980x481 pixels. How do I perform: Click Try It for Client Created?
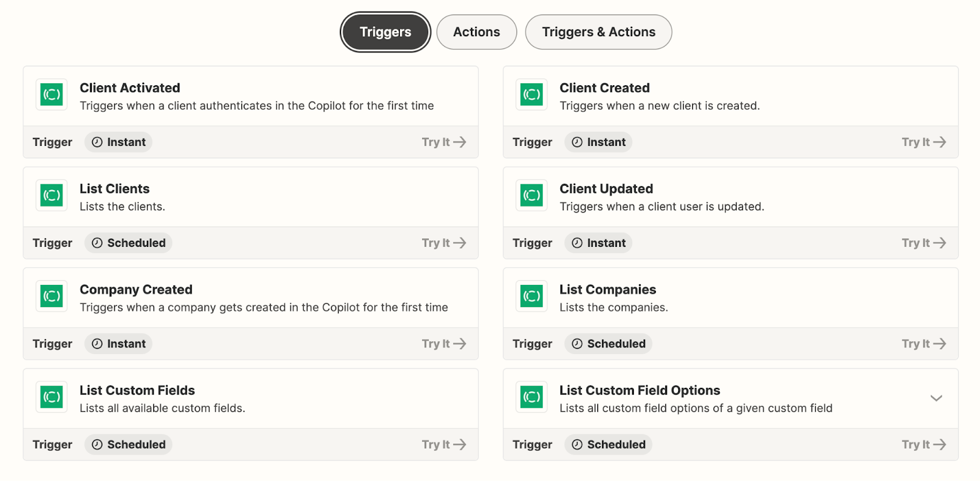pyautogui.click(x=924, y=142)
